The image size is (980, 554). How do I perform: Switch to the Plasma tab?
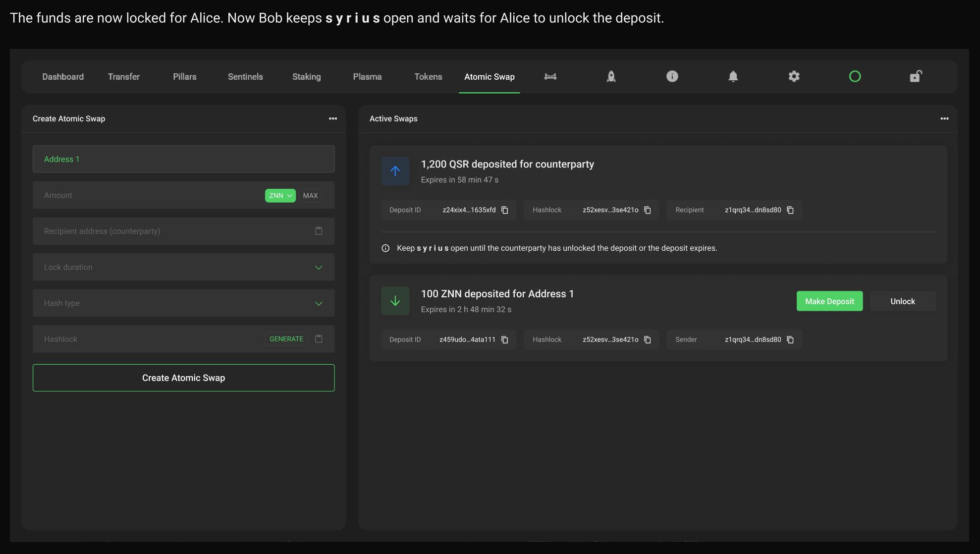(367, 77)
